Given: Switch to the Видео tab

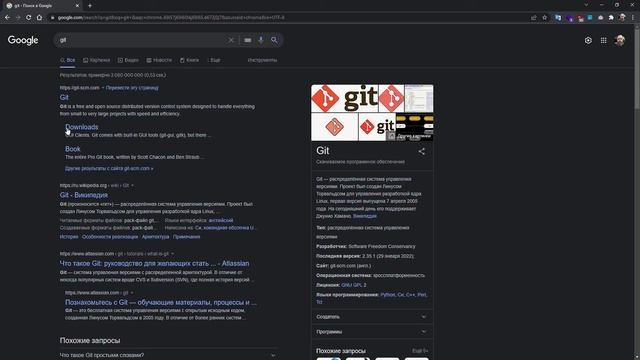Looking at the screenshot, I should pyautogui.click(x=128, y=60).
